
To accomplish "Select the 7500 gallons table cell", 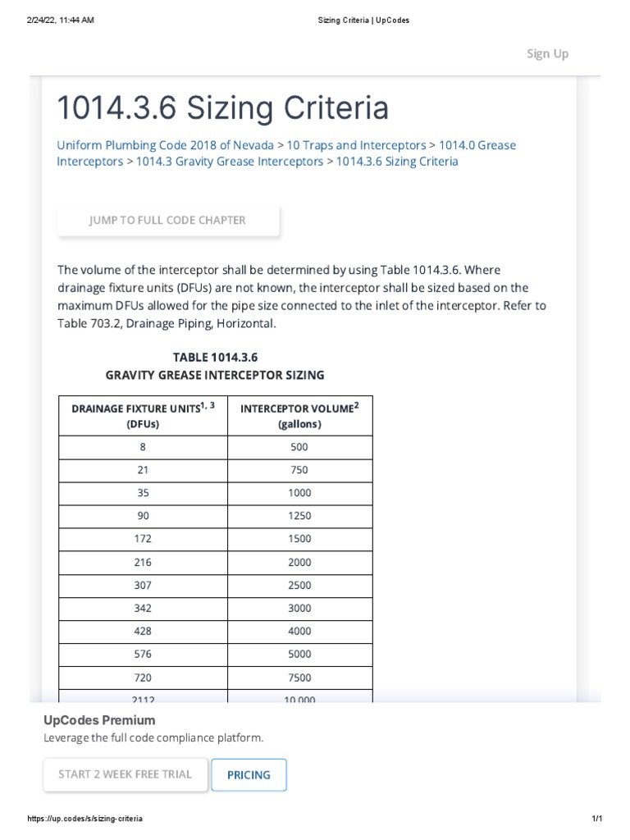I will pos(299,677).
